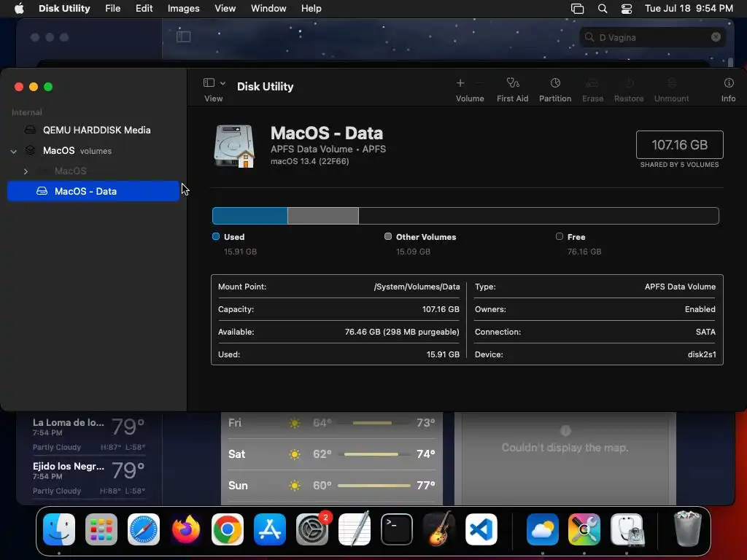Open the Apple menu

(19, 9)
